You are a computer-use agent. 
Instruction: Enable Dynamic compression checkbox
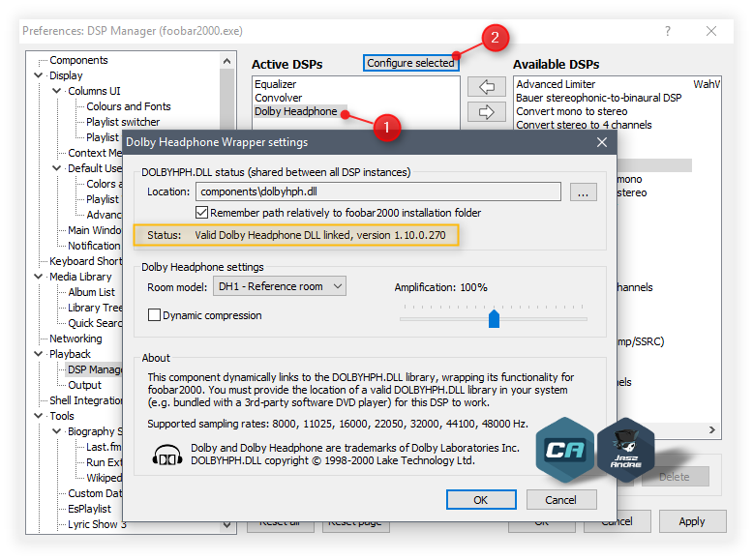[154, 315]
